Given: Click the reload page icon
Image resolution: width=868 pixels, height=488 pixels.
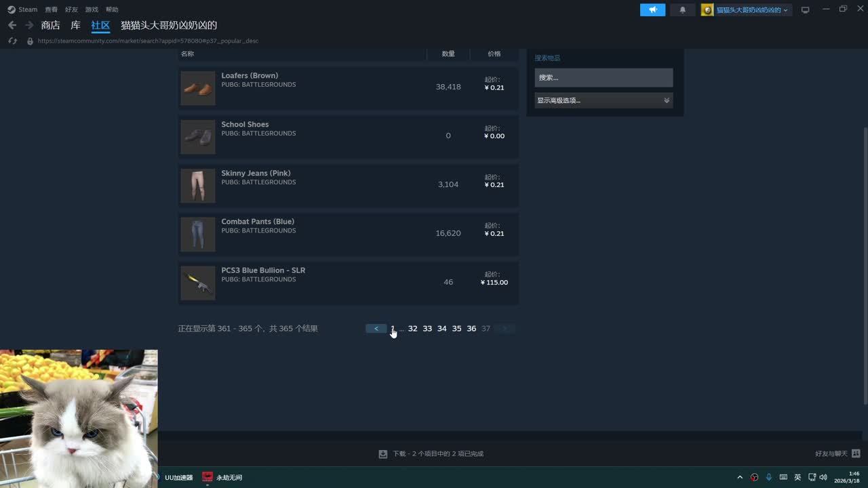Looking at the screenshot, I should point(12,41).
